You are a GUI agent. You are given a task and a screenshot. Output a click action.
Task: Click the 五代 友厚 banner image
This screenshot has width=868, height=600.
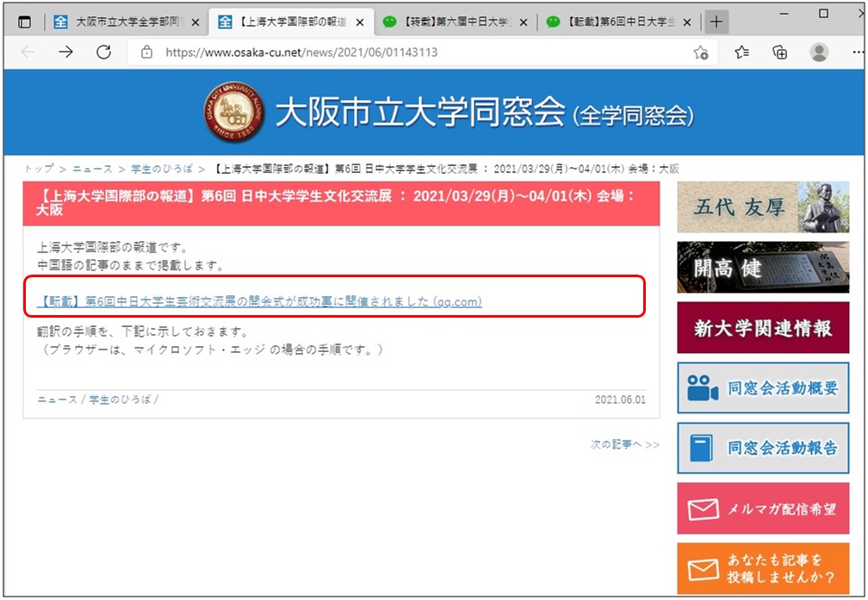(762, 207)
